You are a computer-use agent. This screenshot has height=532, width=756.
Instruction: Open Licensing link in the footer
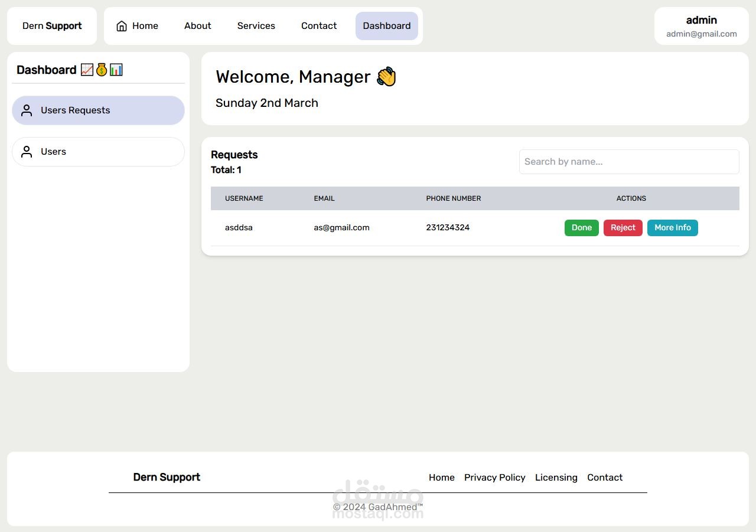pos(556,478)
